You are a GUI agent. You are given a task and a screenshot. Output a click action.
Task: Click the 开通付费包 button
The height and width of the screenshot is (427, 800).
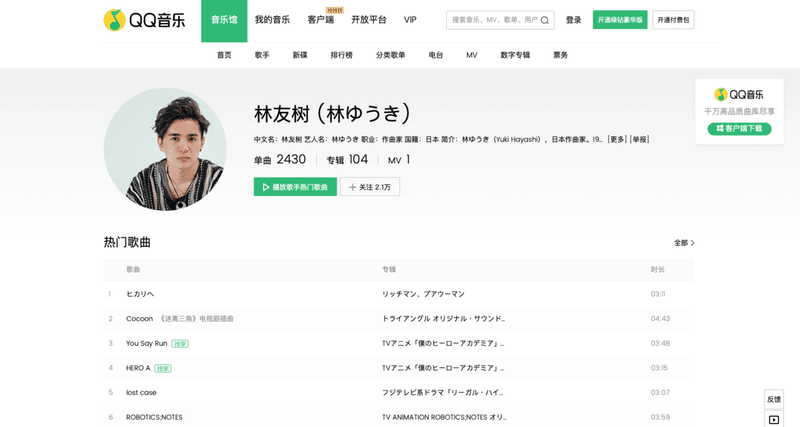[673, 20]
